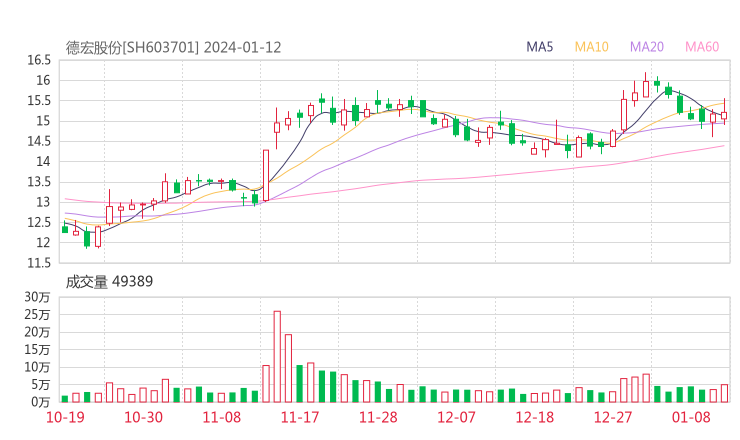Click the 01-08 date axis label
The image size is (740, 440).
[691, 417]
